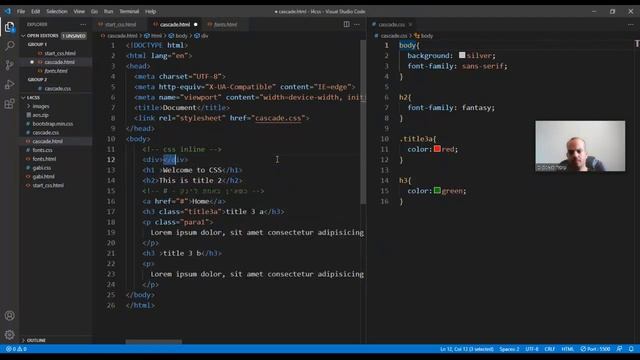640x360 pixels.
Task: Click the silver color swatch in CSS
Action: [x=462, y=55]
